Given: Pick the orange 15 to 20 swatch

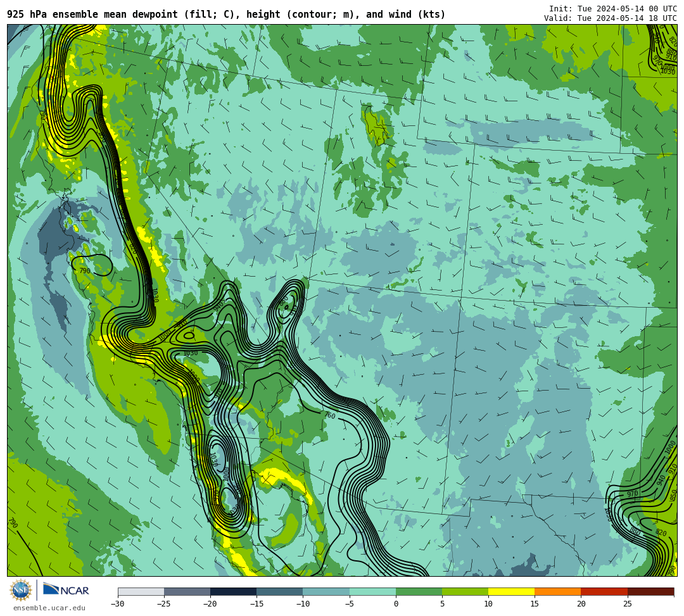Looking at the screenshot, I should (558, 591).
